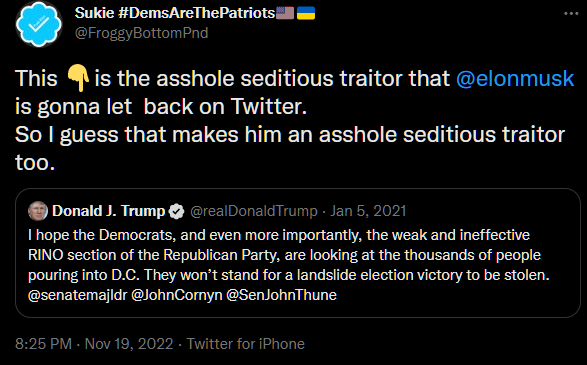This screenshot has height=365, width=587.
Task: Click the American flag emoji in display name
Action: (x=285, y=13)
